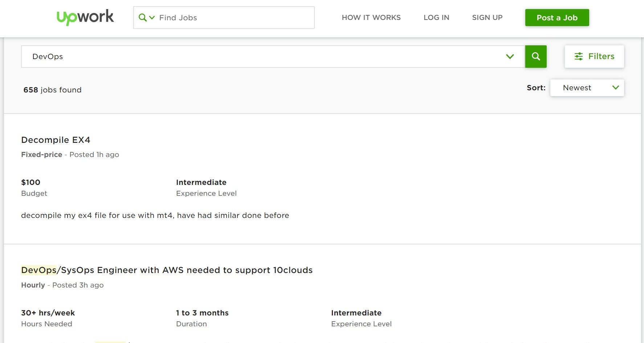Click the Upwork logo
Screen dimensions: 644x343
point(85,17)
